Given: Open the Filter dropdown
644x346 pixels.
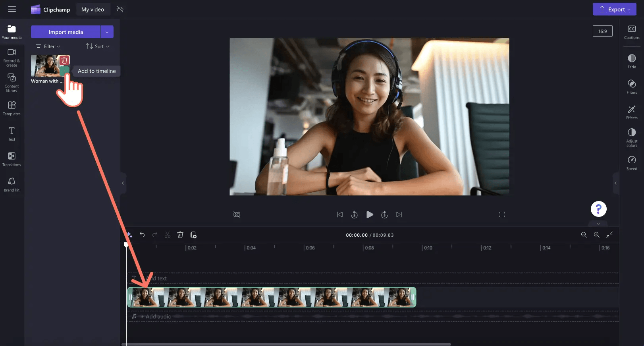Looking at the screenshot, I should coord(48,46).
